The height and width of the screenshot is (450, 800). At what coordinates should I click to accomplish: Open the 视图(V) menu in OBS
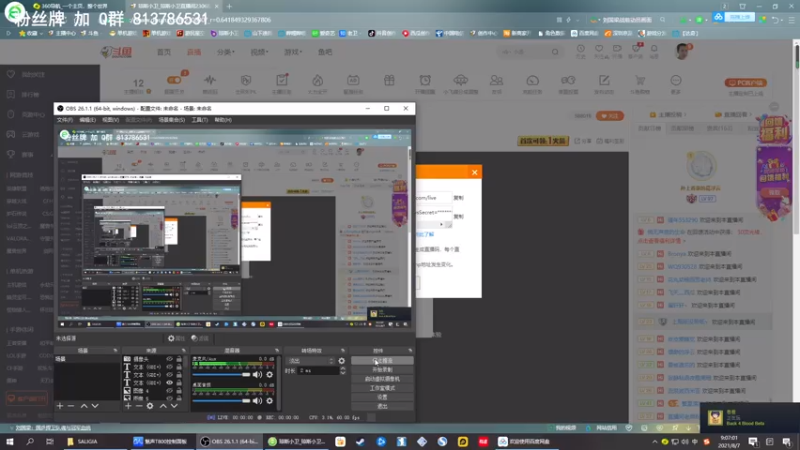[x=110, y=120]
